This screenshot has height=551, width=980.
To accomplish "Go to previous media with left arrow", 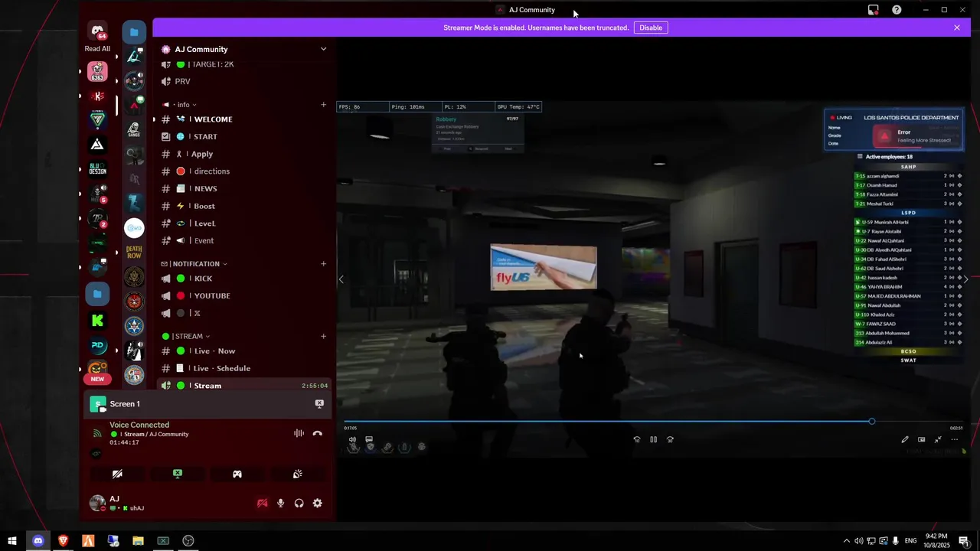I will [x=341, y=279].
